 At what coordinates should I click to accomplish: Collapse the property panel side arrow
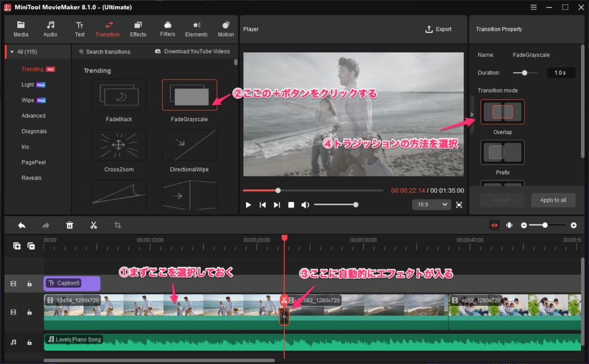pos(472,114)
